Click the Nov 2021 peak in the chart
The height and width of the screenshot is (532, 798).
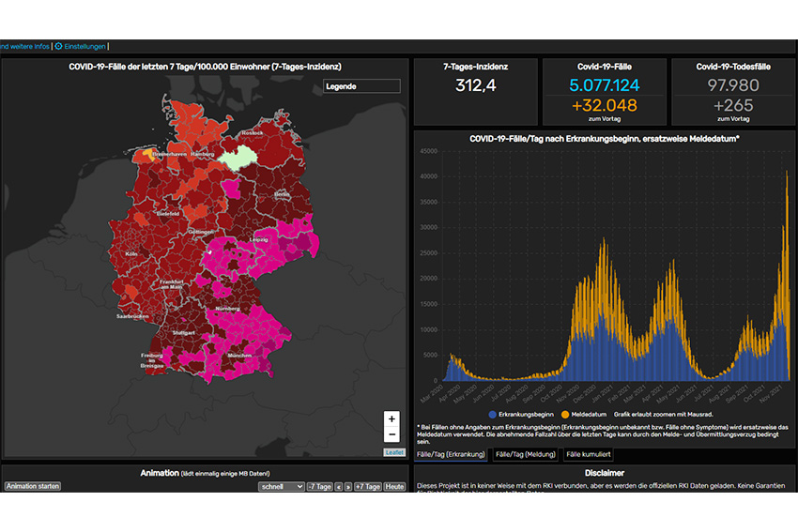(787, 174)
